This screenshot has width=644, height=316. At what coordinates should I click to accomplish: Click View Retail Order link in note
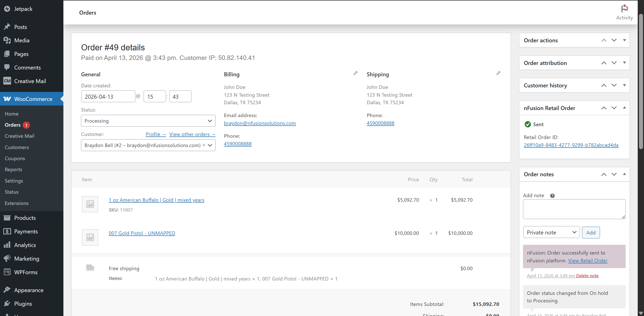pos(588,261)
